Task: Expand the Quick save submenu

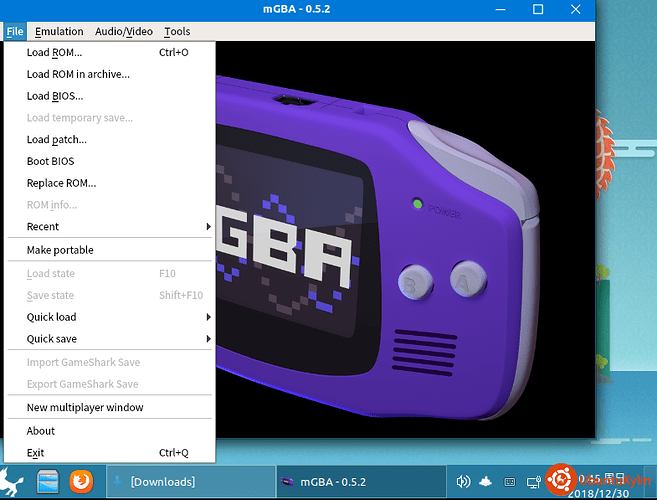Action: click(110, 339)
